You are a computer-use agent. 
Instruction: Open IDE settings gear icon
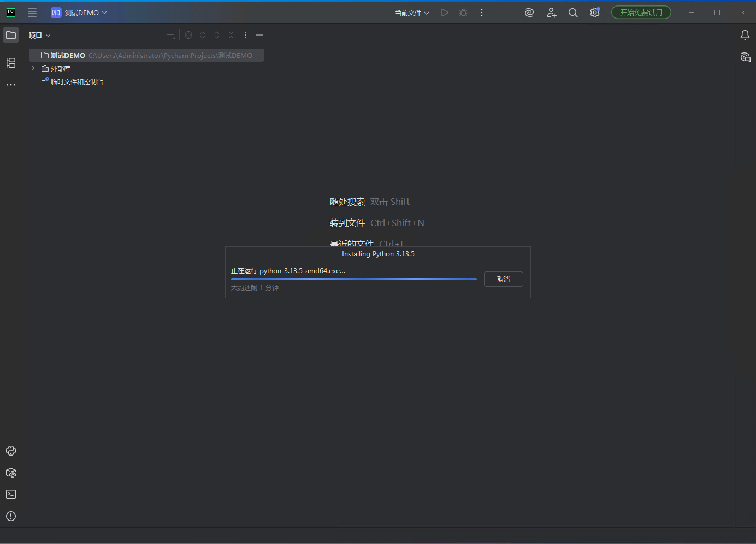(x=595, y=13)
